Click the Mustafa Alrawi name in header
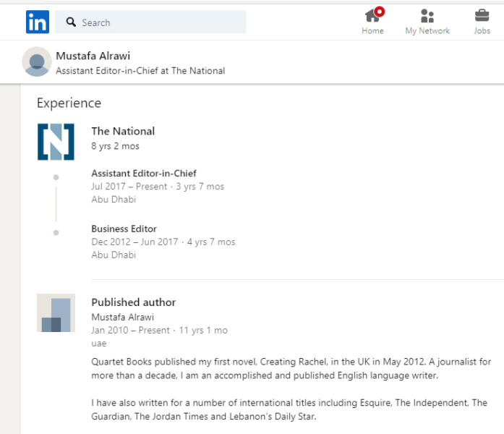The width and height of the screenshot is (504, 434). tap(93, 56)
